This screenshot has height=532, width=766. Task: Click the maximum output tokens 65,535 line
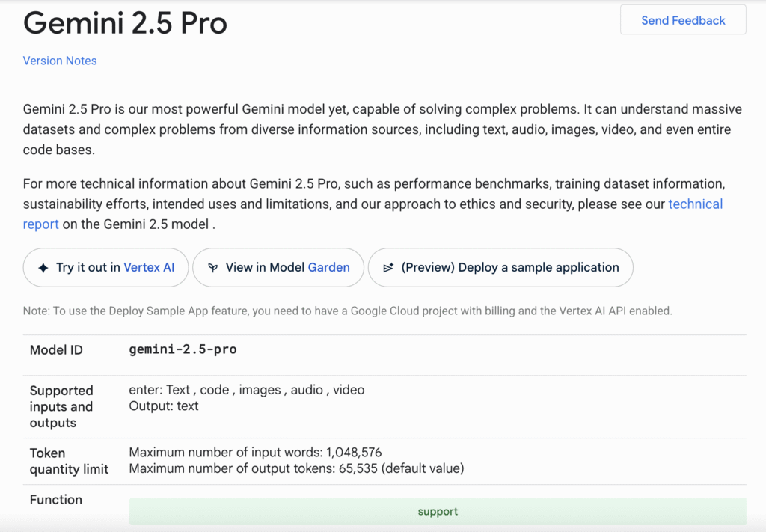296,469
